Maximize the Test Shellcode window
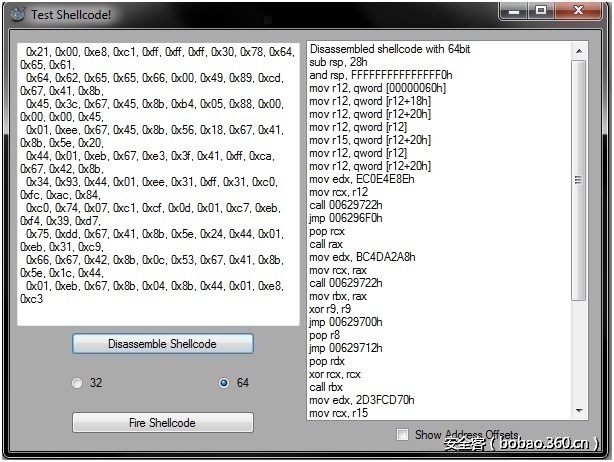614x462 pixels. (541, 11)
